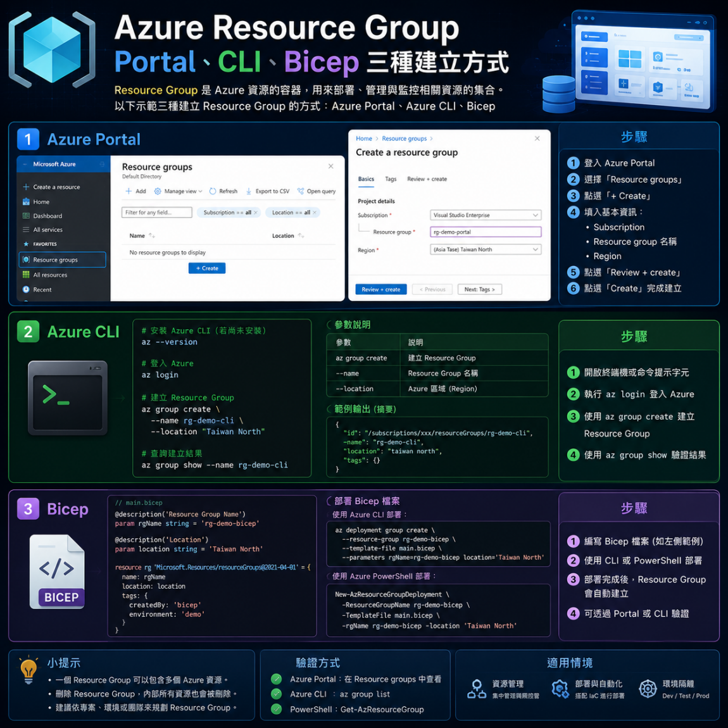Click the lightbulb tips icon
The width and height of the screenshot is (728, 728).
[x=28, y=670]
